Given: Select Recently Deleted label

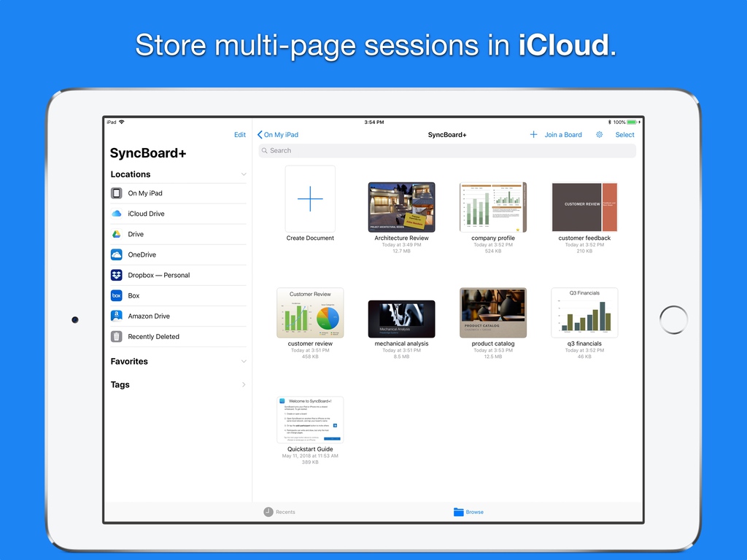Looking at the screenshot, I should [153, 336].
